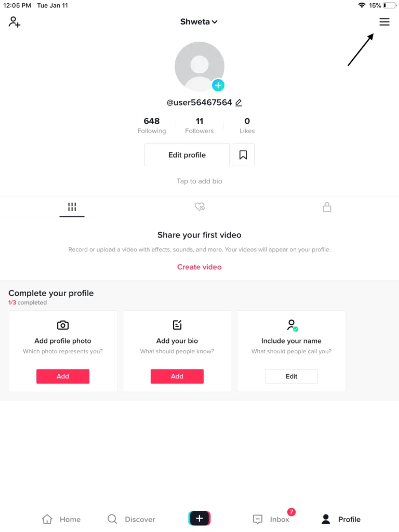
Task: Open the add friends icon
Action: tap(14, 22)
